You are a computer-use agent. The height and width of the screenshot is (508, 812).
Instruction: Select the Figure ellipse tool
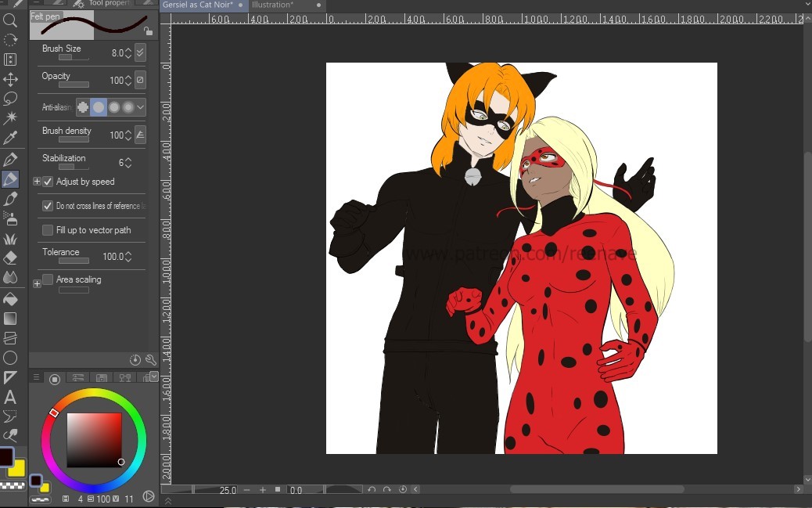click(x=10, y=358)
